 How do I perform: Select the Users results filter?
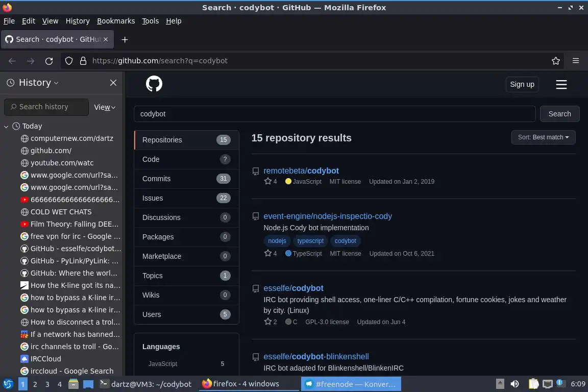click(186, 314)
